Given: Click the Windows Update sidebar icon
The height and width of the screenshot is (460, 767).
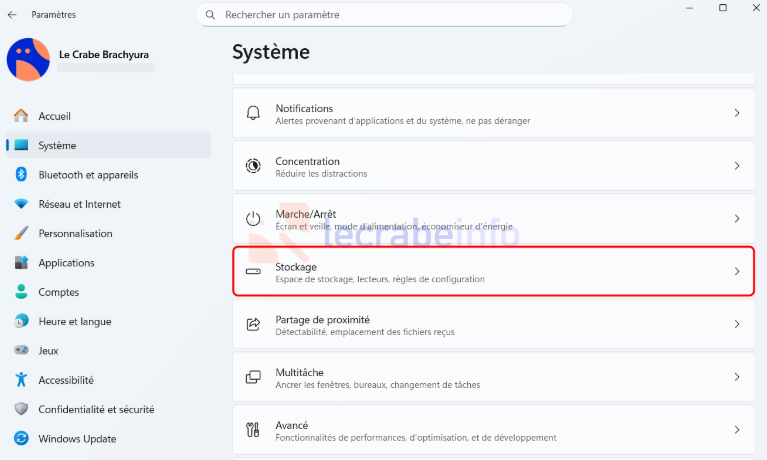Looking at the screenshot, I should pyautogui.click(x=21, y=439).
